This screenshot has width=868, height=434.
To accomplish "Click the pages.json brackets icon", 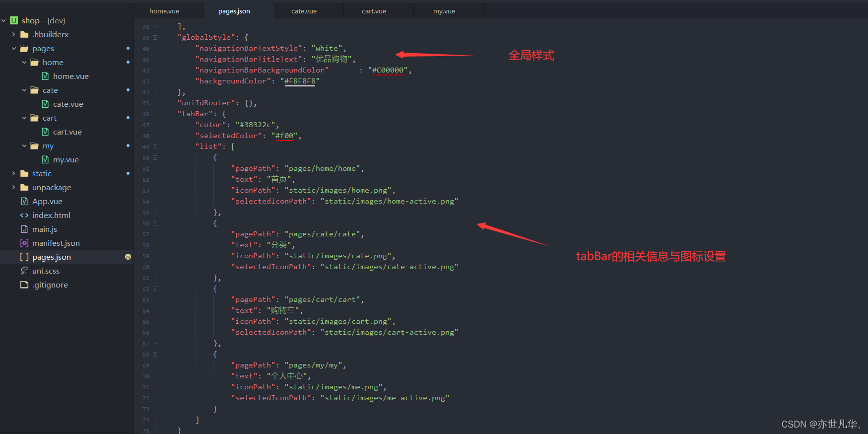I will (x=24, y=257).
